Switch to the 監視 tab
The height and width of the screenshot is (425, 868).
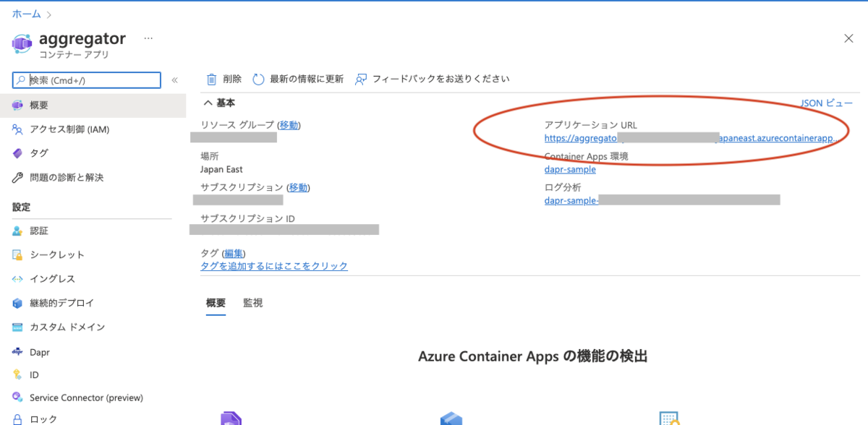click(x=252, y=303)
